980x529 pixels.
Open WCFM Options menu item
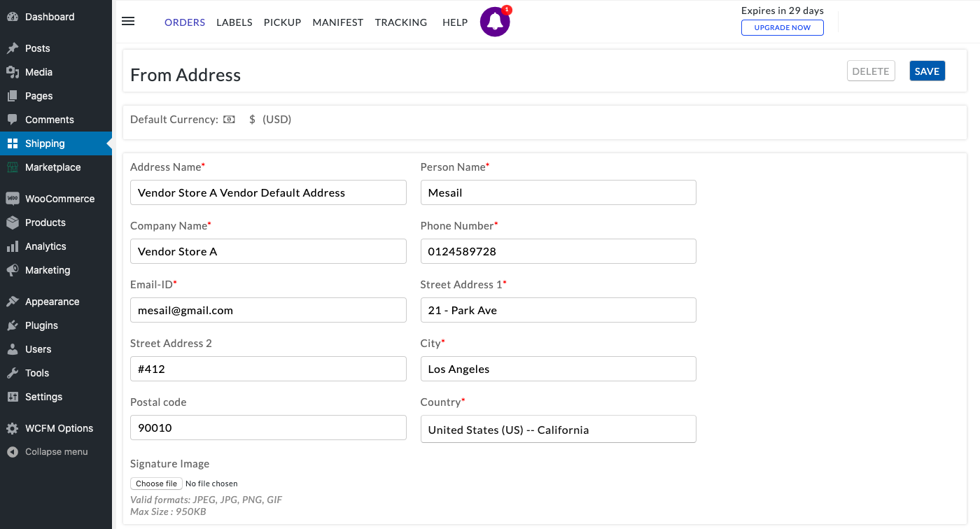(56, 428)
